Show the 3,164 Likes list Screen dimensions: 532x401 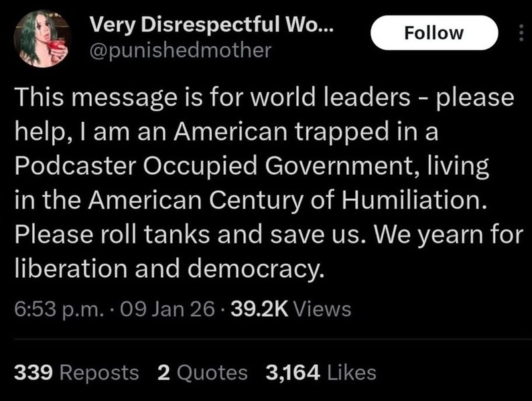pos(320,372)
